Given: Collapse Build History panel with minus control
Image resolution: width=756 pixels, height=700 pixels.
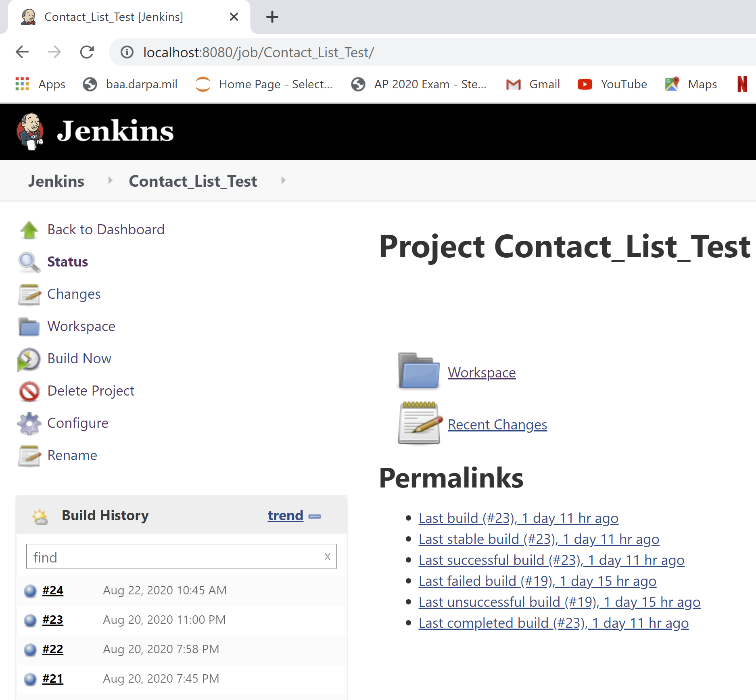Looking at the screenshot, I should coord(314,516).
